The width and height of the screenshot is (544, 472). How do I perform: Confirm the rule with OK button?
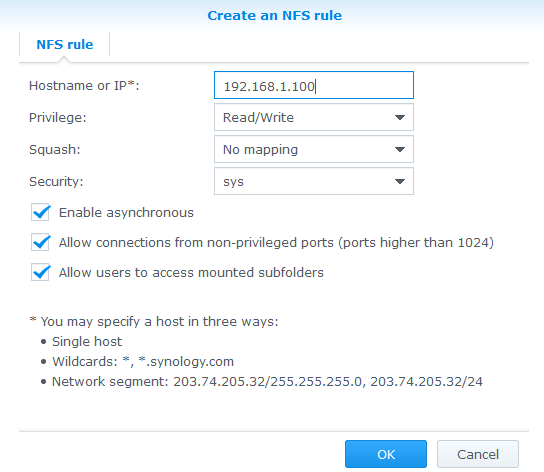[386, 454]
